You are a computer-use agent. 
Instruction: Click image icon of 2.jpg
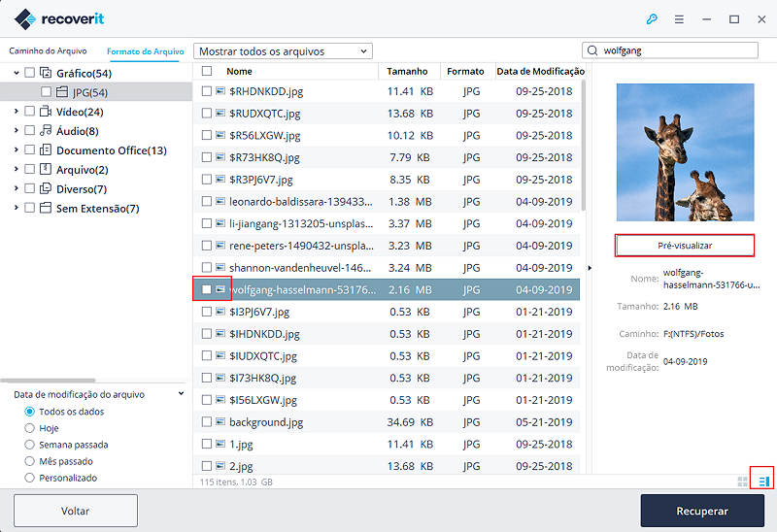[x=220, y=466]
